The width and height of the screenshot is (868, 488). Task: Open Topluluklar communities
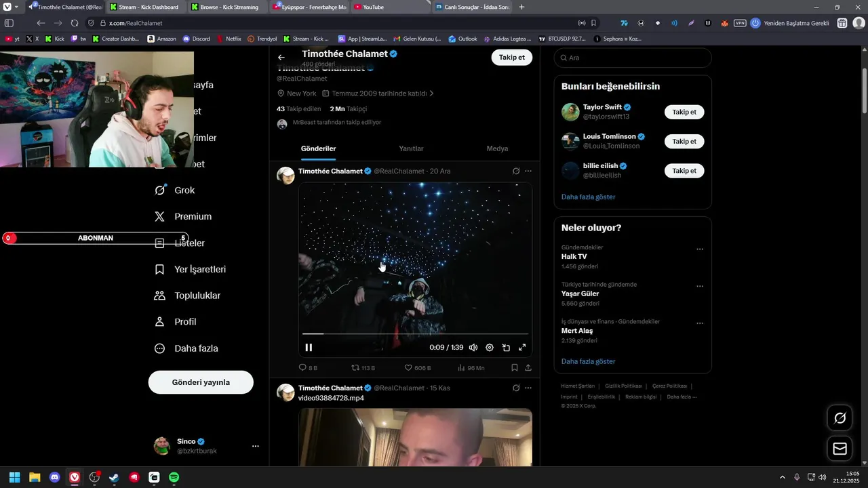pos(188,296)
